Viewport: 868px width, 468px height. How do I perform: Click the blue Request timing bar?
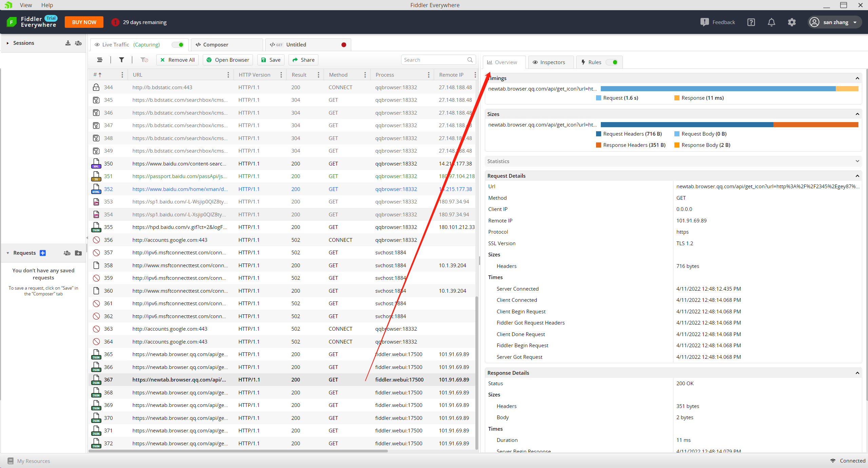tap(718, 89)
